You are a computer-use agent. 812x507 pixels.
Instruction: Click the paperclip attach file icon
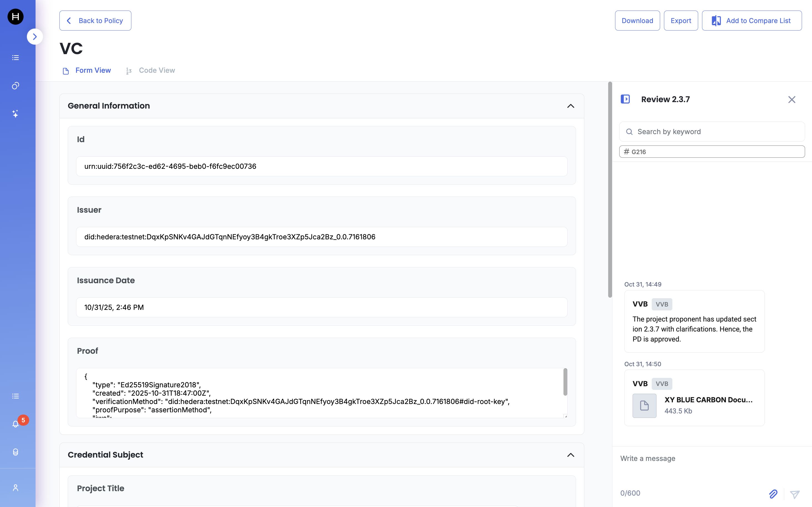point(773,494)
